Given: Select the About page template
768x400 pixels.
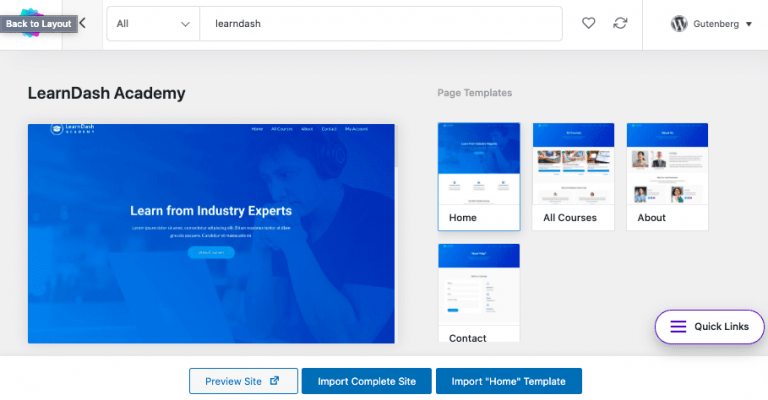Looking at the screenshot, I should [x=667, y=176].
